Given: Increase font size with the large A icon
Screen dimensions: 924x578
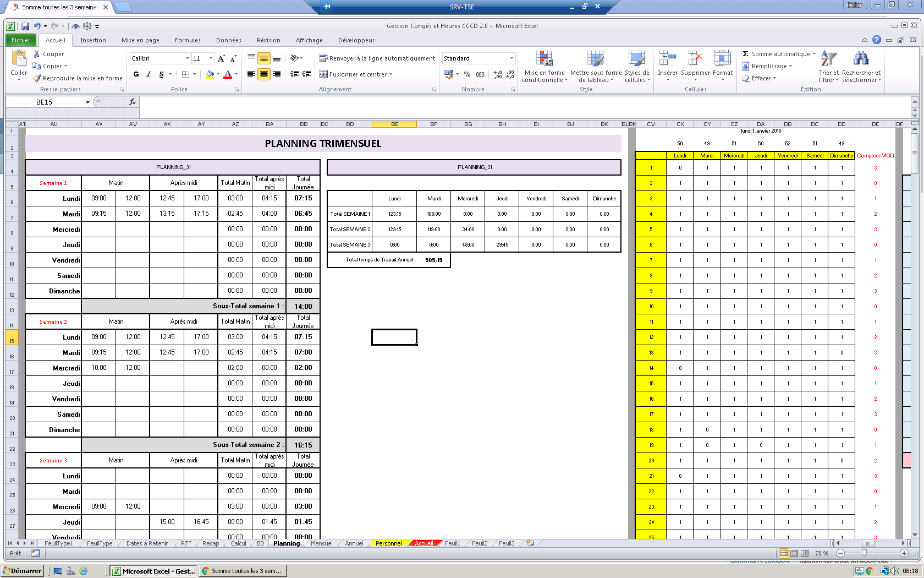Looking at the screenshot, I should 221,58.
